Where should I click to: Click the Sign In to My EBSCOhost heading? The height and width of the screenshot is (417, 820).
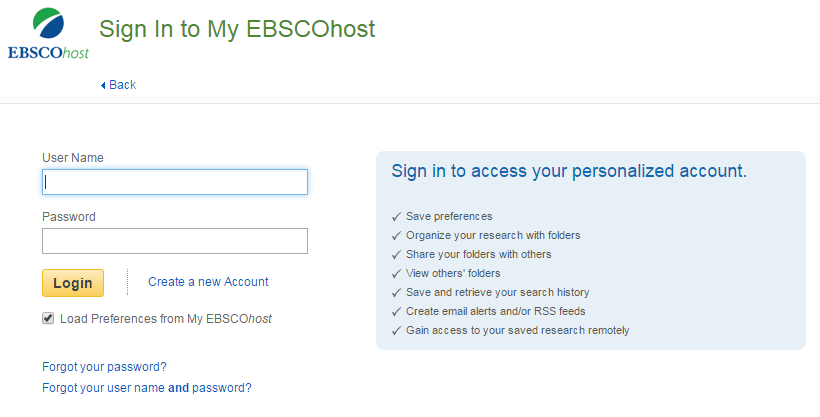point(237,29)
